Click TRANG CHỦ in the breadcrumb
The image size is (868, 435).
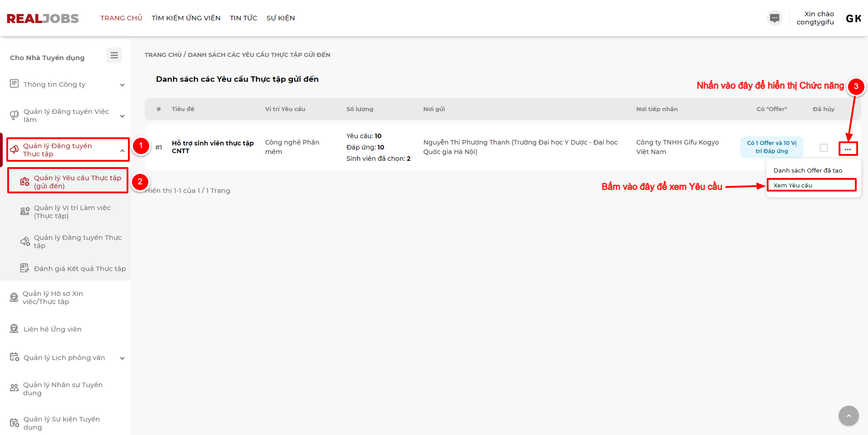coord(163,55)
